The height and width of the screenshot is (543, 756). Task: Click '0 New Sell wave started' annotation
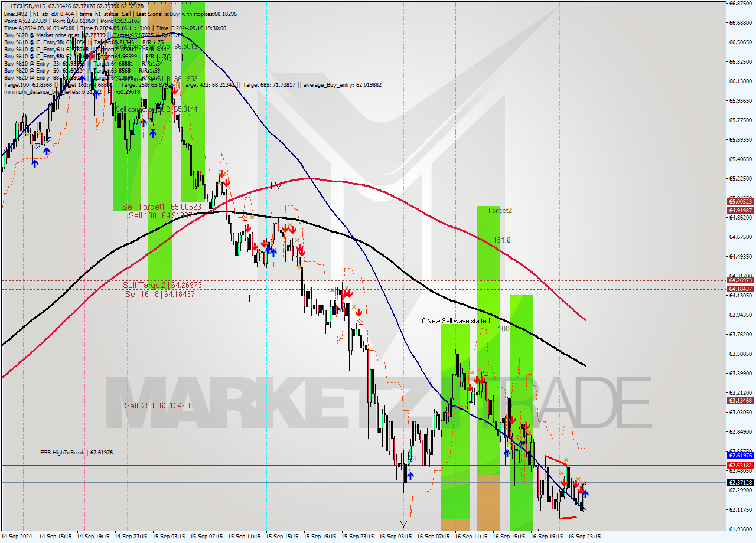click(x=455, y=321)
